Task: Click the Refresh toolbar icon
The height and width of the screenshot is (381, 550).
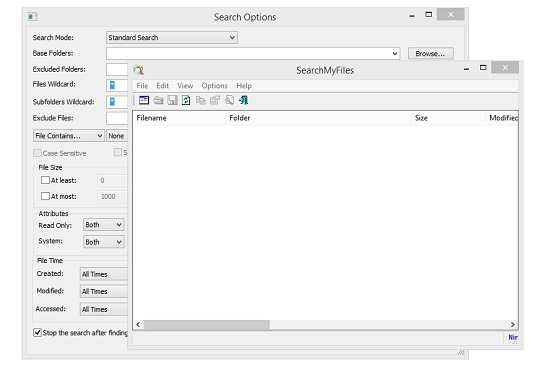Action: pyautogui.click(x=186, y=100)
